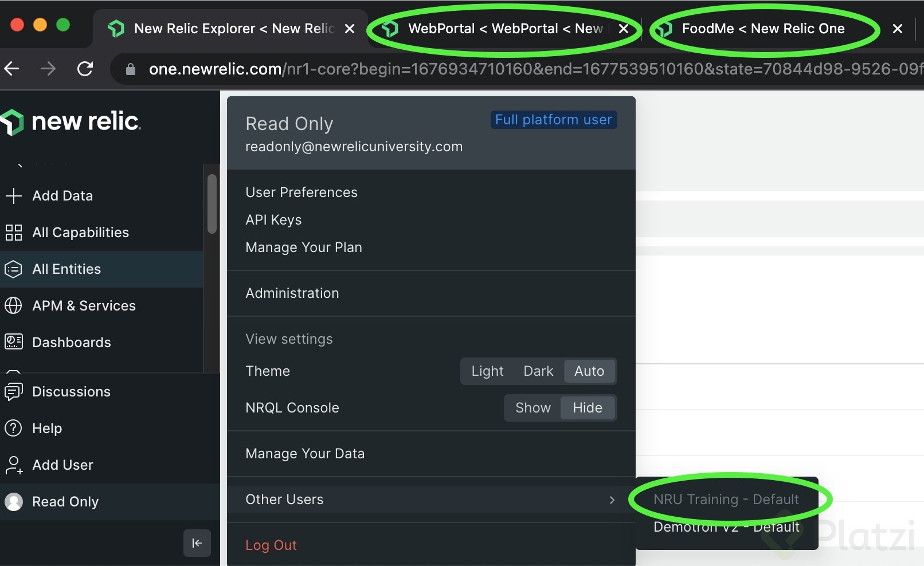The image size is (924, 566).
Task: Click the browser forward arrow
Action: tap(49, 69)
